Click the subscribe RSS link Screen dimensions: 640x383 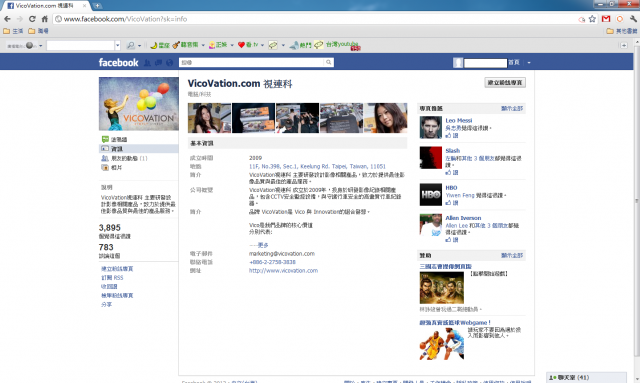(x=112, y=278)
